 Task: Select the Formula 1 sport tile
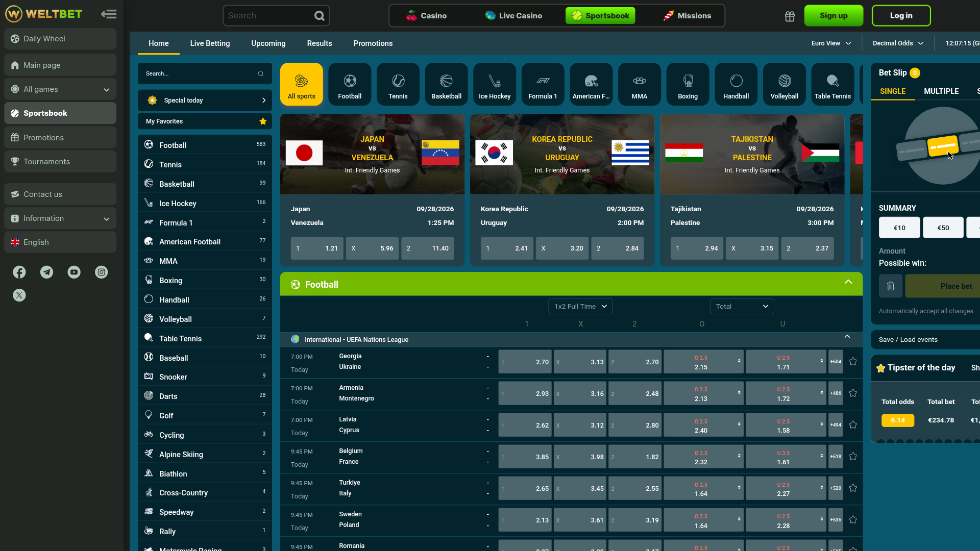[543, 85]
